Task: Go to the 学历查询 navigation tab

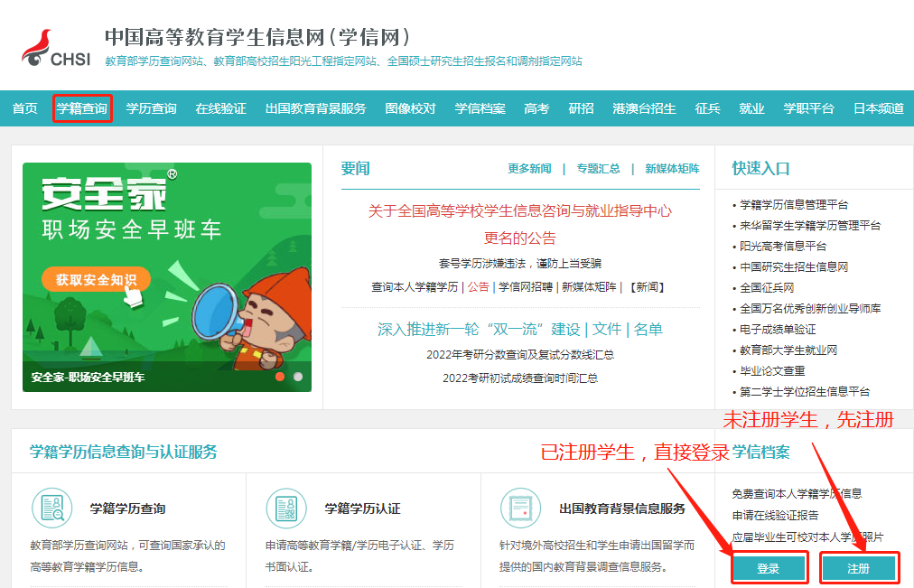Action: [x=151, y=108]
